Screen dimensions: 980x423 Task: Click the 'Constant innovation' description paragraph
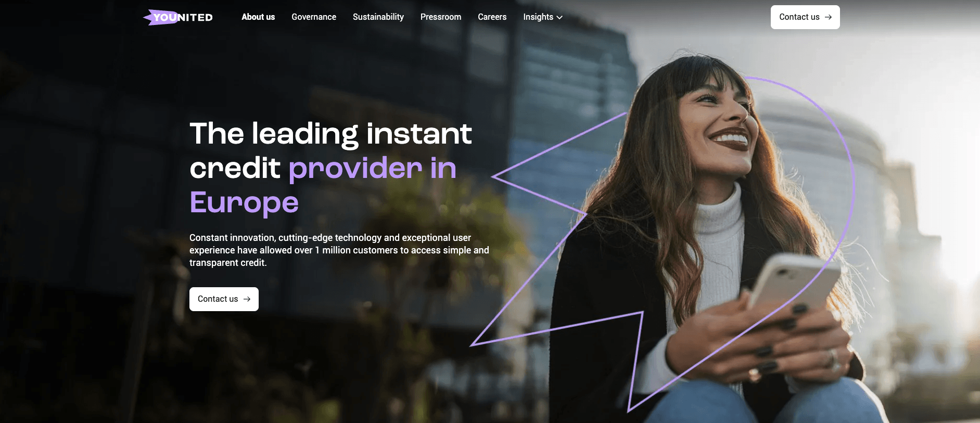(339, 250)
